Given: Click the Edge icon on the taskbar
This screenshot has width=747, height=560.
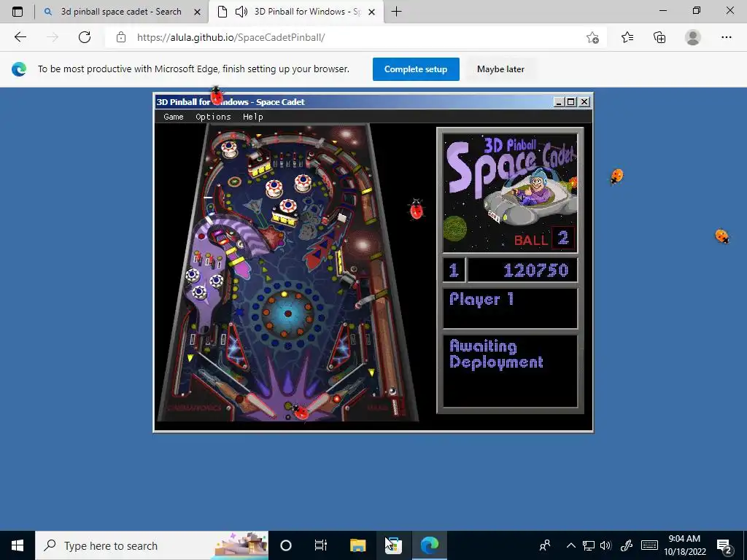Looking at the screenshot, I should 429,545.
